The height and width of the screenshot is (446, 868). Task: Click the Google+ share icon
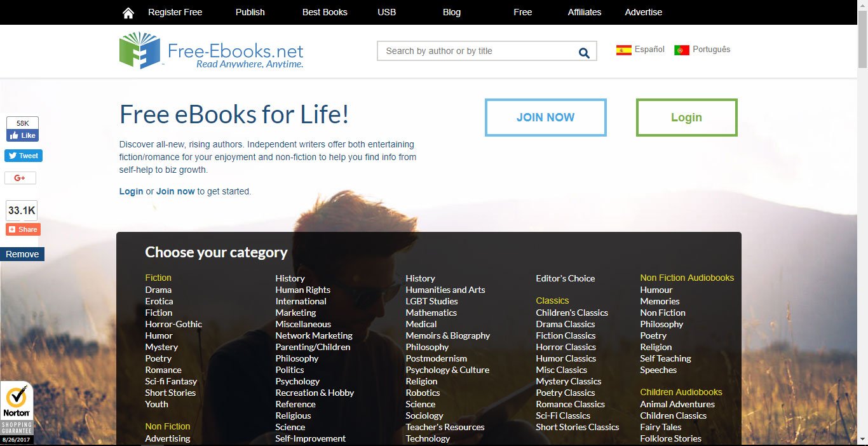(20, 178)
